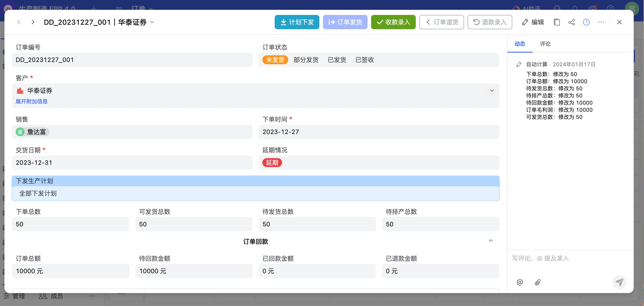Click the 退款录入 button
644x306 pixels.
(x=490, y=22)
